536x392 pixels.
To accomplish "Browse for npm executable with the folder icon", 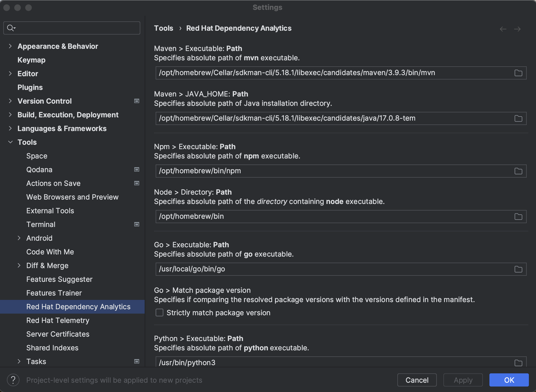I will 518,171.
